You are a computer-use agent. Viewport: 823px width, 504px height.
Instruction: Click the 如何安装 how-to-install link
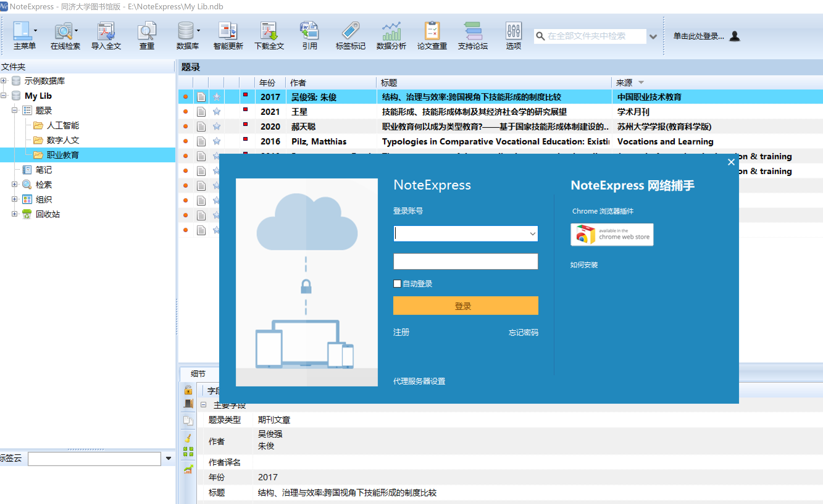[x=584, y=265]
